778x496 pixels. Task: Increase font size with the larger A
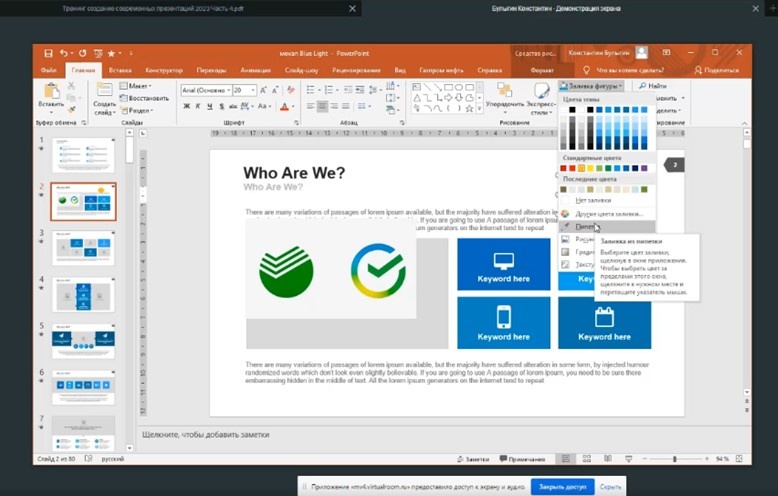pos(263,90)
